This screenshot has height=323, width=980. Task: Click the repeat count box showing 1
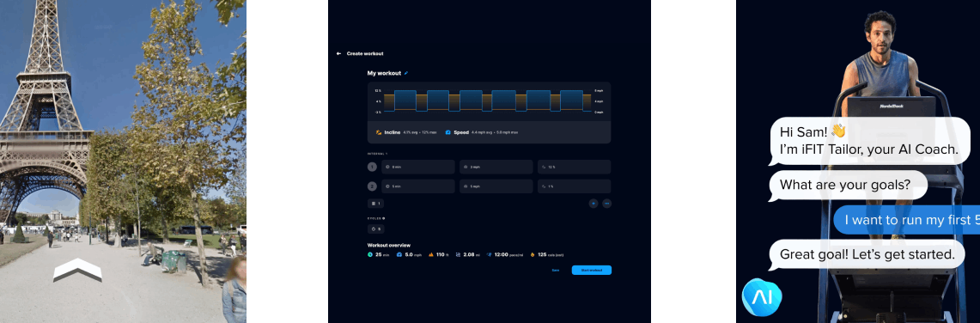click(375, 204)
